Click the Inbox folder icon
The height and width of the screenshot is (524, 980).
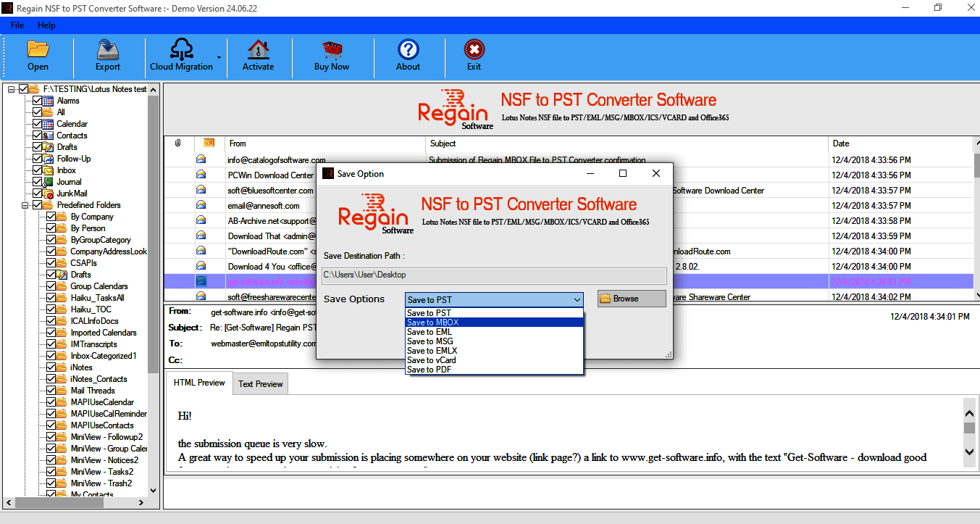(x=49, y=170)
